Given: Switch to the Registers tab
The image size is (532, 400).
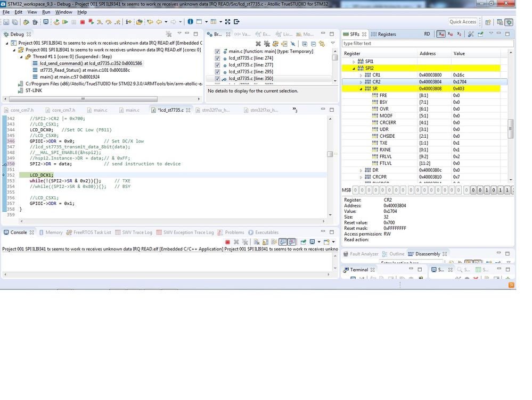Looking at the screenshot, I should [x=383, y=34].
